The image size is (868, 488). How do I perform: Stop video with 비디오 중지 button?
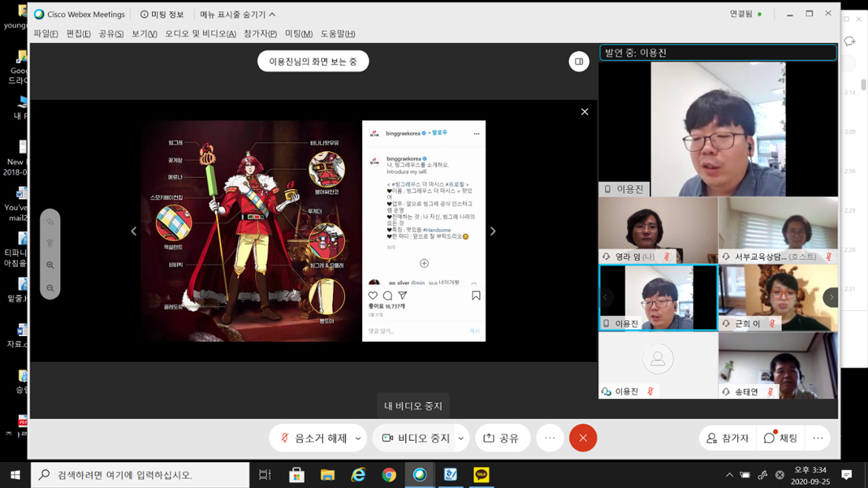pos(415,438)
